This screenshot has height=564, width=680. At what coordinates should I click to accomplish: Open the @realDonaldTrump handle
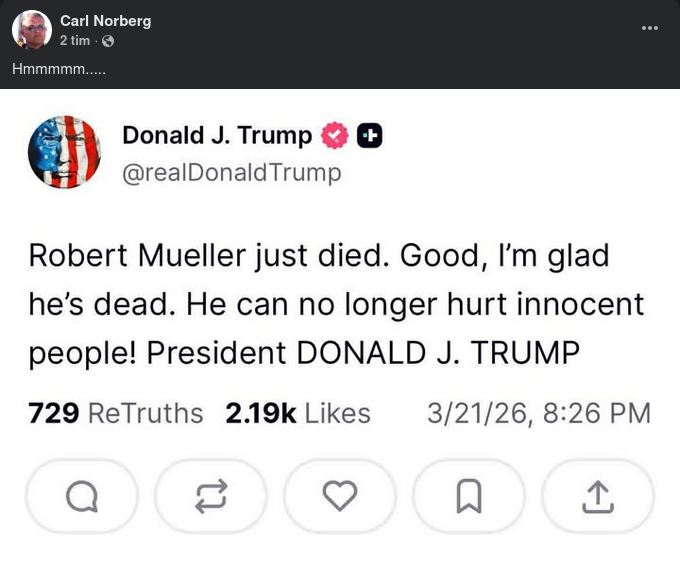pyautogui.click(x=231, y=172)
